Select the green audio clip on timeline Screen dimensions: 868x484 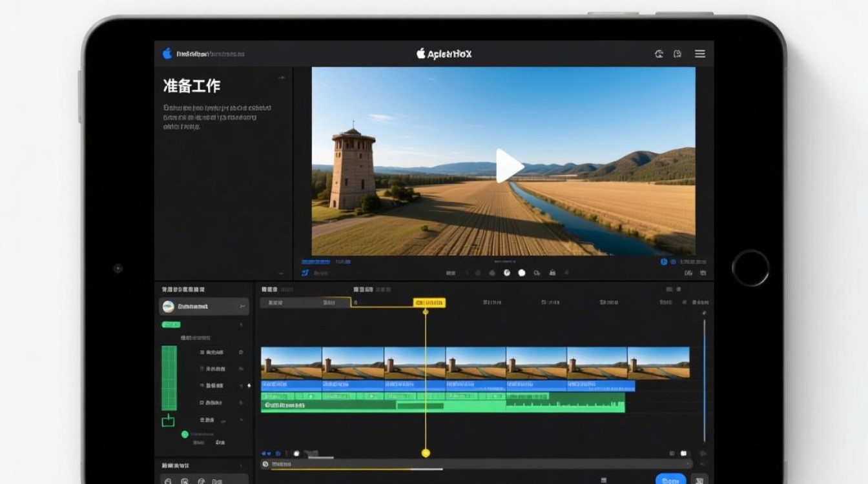443,406
